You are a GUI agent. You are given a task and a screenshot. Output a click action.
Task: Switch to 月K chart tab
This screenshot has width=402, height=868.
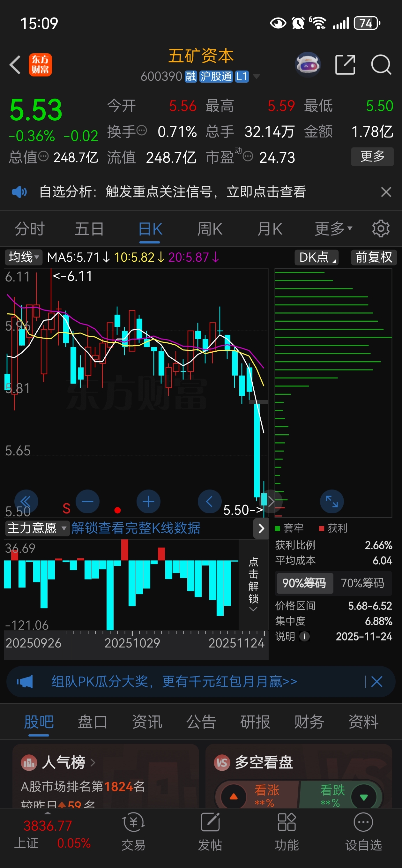tap(270, 229)
